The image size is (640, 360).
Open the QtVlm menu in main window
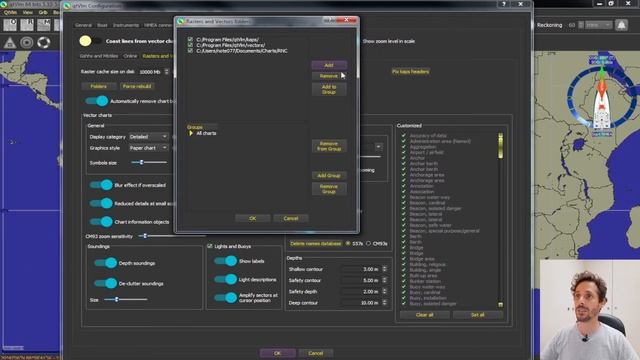10,12
